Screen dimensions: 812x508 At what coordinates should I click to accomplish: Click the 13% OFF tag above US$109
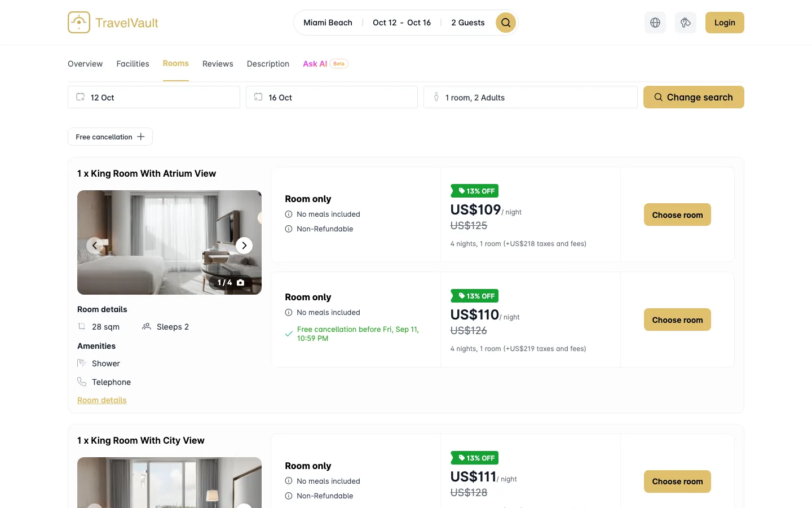coord(474,191)
